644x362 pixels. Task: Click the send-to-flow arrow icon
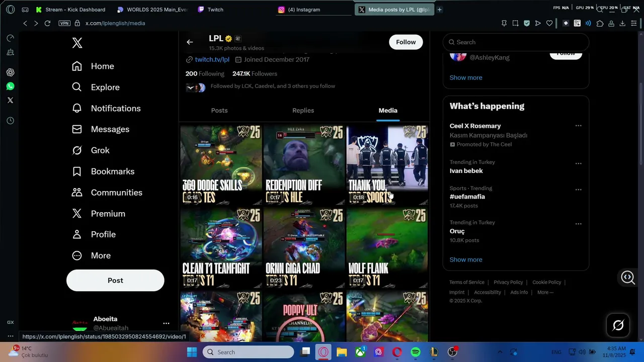click(x=538, y=23)
